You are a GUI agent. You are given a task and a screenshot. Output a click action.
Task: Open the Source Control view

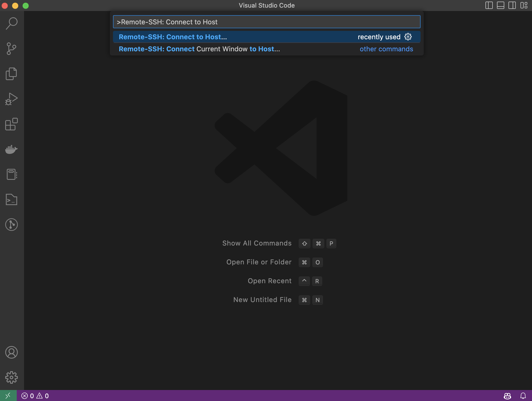point(12,49)
